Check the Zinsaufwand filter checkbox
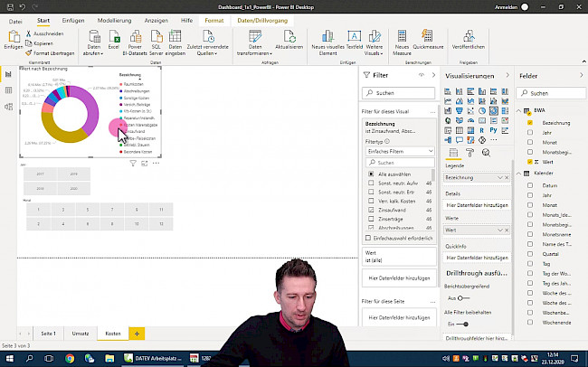The height and width of the screenshot is (367, 588). [x=371, y=210]
